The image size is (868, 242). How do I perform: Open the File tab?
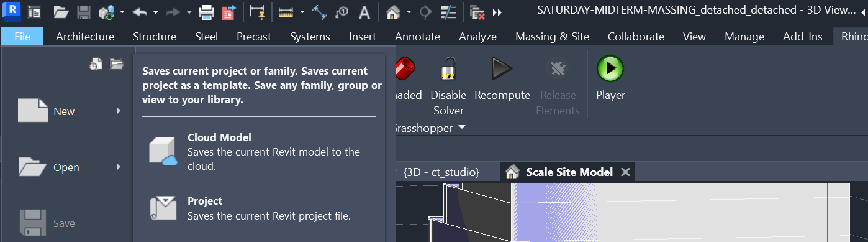(22, 37)
